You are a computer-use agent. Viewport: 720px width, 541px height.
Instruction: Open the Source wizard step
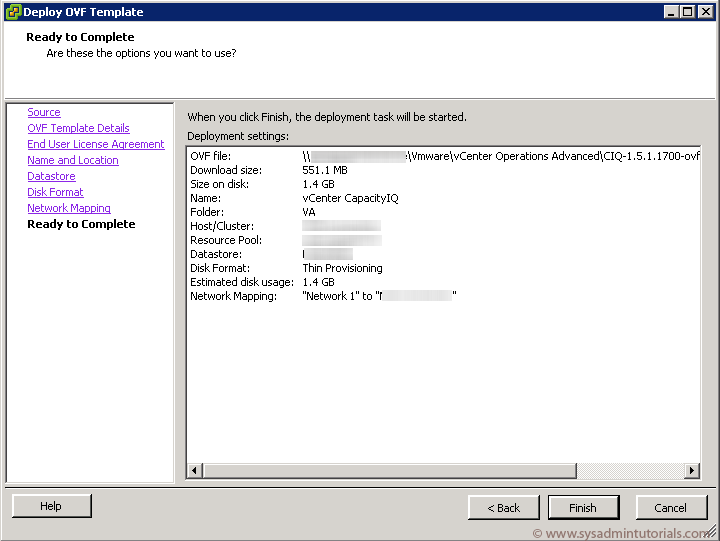point(44,112)
